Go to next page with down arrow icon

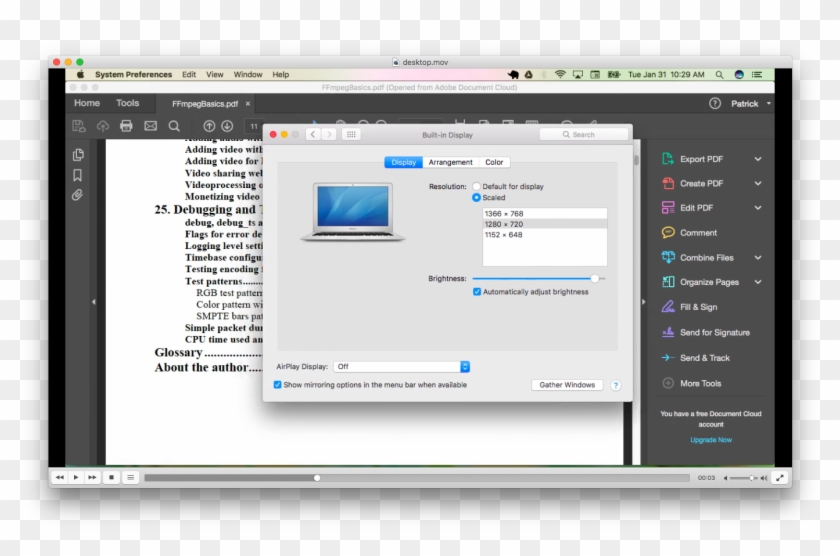click(227, 126)
